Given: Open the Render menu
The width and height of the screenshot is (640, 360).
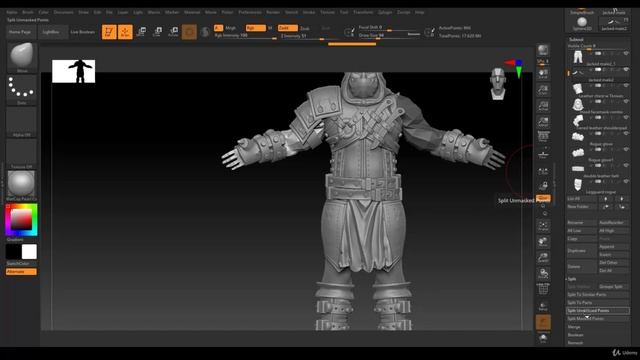Looking at the screenshot, I should 273,12.
